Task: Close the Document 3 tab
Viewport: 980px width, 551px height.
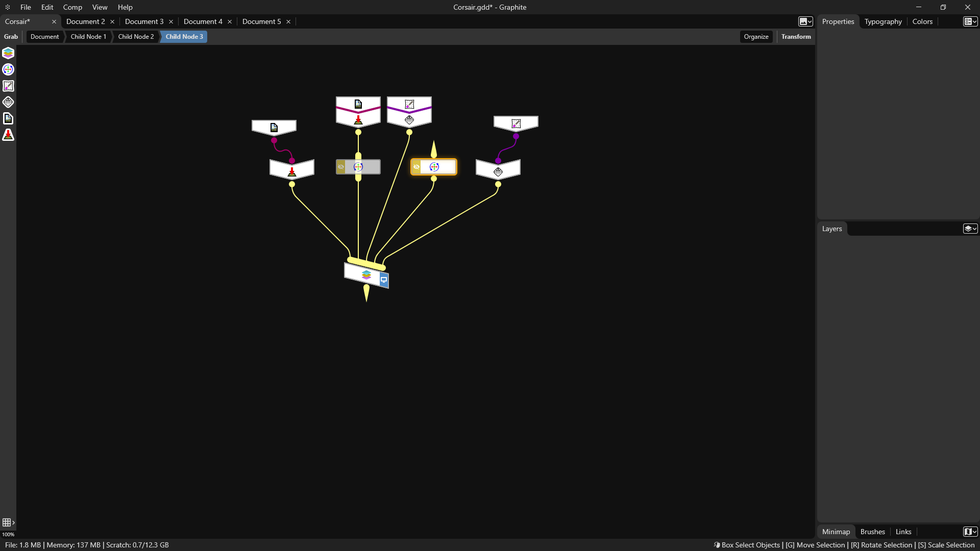Action: pos(171,21)
